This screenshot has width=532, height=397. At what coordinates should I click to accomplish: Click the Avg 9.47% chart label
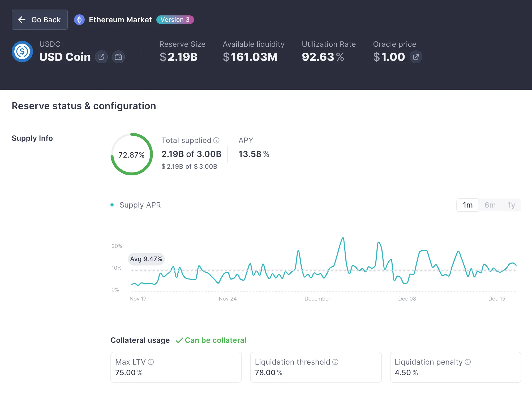pyautogui.click(x=146, y=259)
